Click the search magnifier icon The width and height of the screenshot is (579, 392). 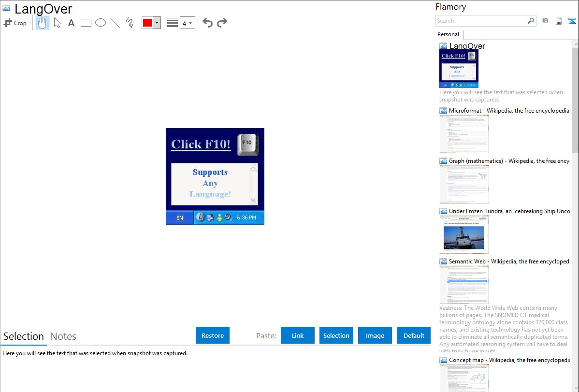point(531,21)
